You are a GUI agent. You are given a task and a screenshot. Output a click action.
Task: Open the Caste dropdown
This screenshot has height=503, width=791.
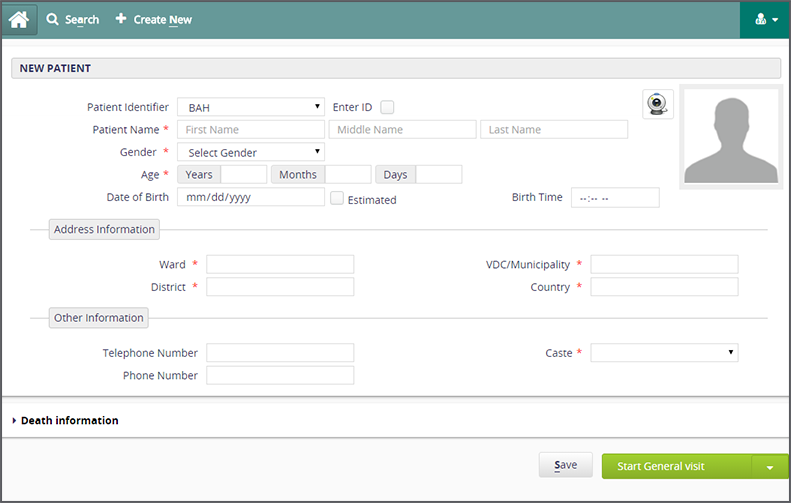coord(664,353)
